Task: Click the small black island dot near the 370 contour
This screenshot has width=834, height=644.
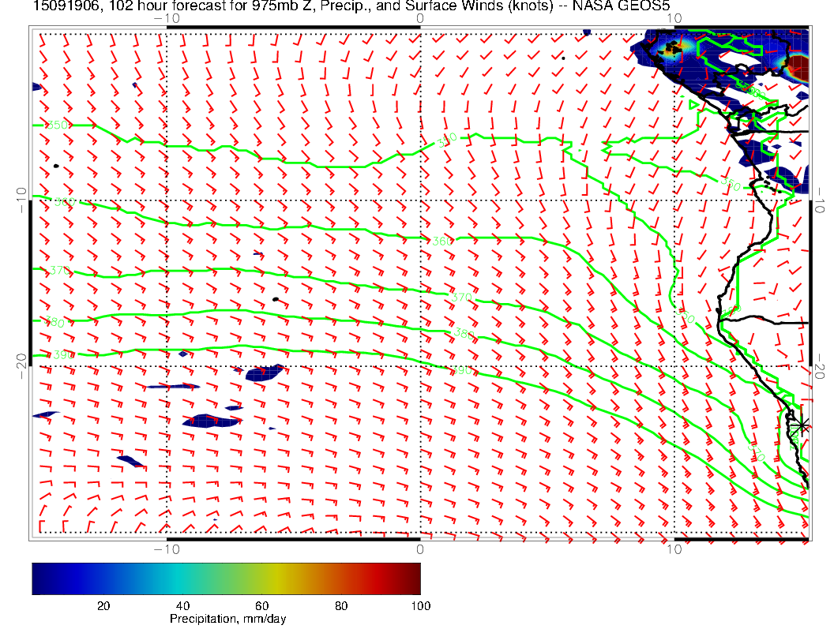Action: [x=274, y=300]
